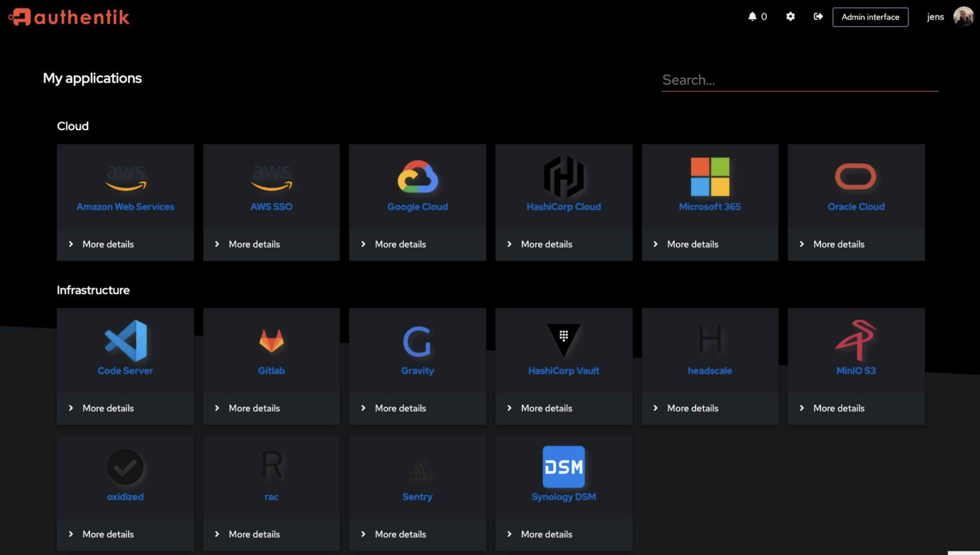Screen dimensions: 980x555
Task: Expand More details for Google Cloud
Action: click(x=418, y=244)
